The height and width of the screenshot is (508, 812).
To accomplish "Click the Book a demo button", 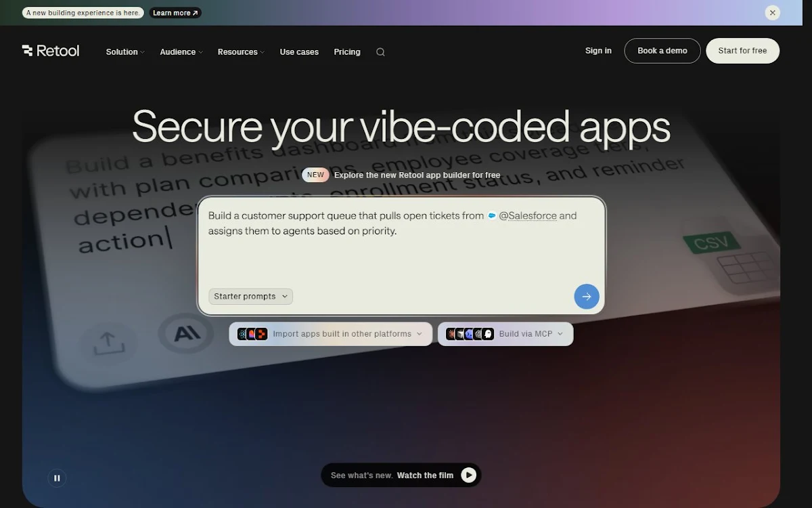I will (662, 51).
